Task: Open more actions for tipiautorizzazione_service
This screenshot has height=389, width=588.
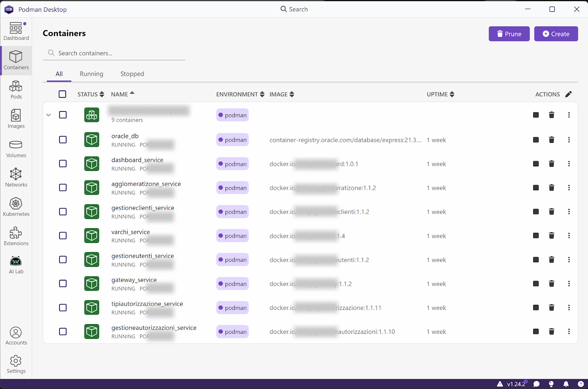Action: coord(569,308)
